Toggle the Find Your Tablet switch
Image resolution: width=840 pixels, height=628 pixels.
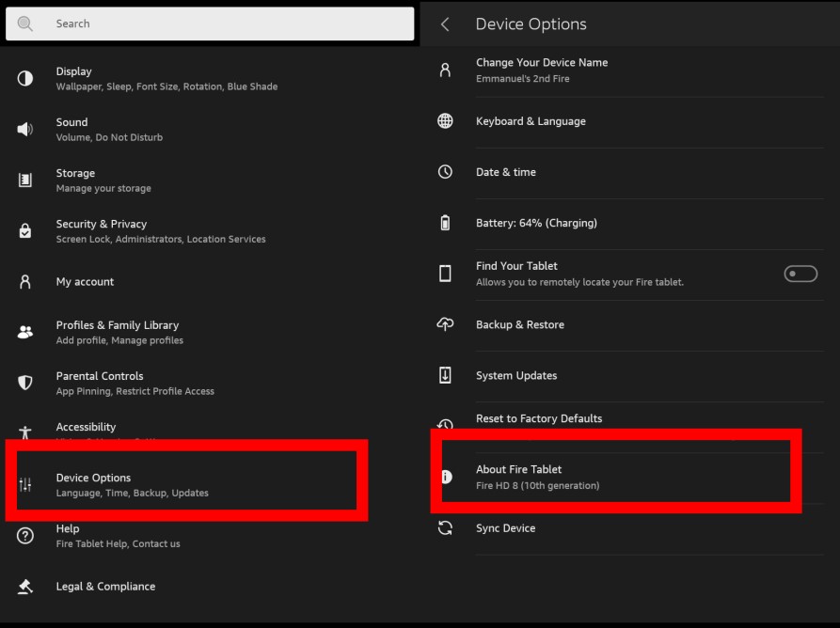pyautogui.click(x=800, y=274)
